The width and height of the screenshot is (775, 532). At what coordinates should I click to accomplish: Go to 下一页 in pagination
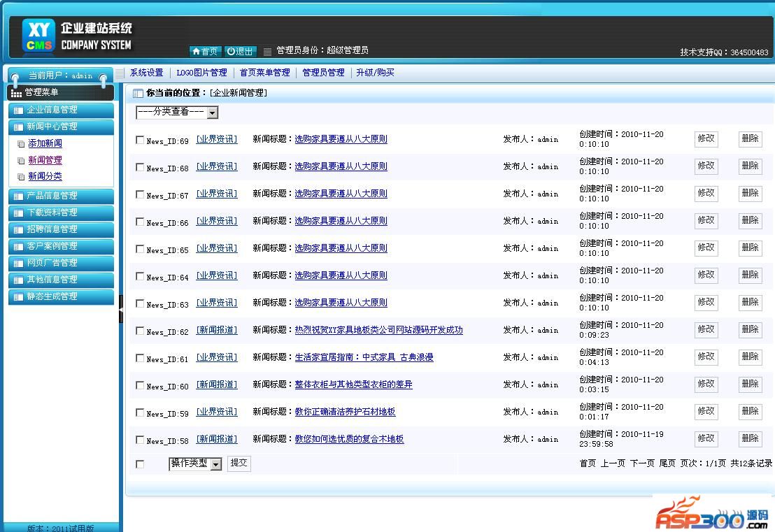coord(642,463)
